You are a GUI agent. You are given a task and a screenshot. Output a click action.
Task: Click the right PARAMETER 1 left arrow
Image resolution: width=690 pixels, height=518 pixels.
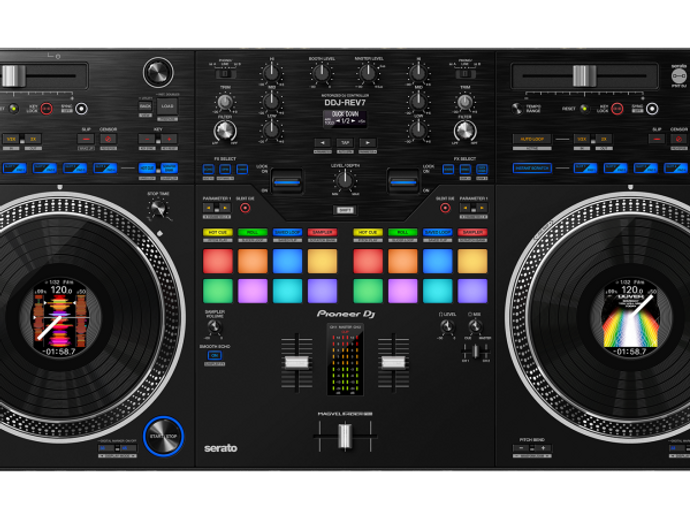(x=466, y=208)
